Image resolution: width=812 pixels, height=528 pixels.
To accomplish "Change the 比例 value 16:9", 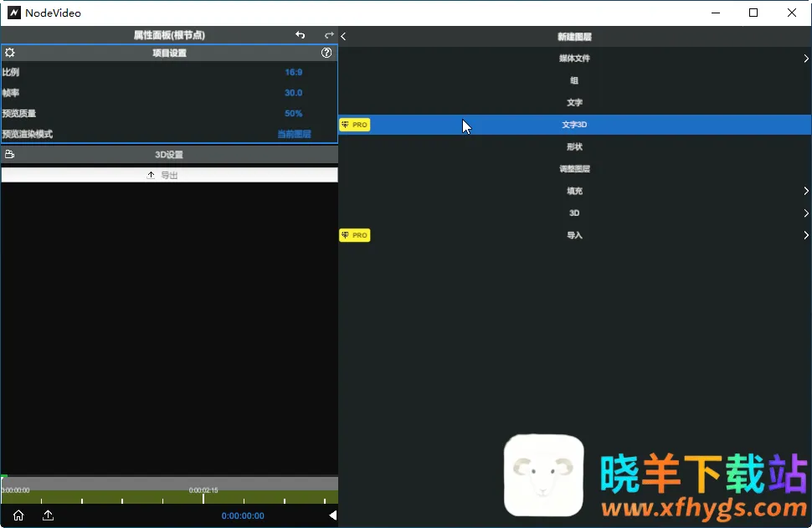I will [293, 73].
